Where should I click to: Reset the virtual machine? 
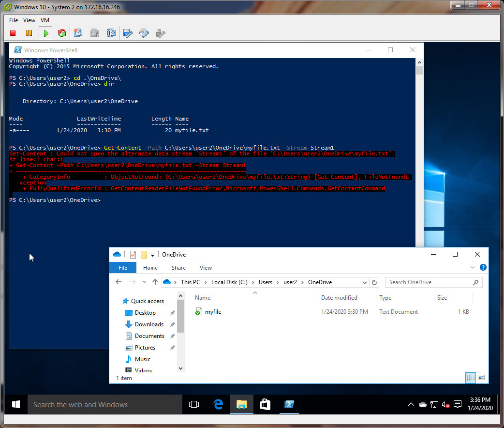(x=62, y=32)
